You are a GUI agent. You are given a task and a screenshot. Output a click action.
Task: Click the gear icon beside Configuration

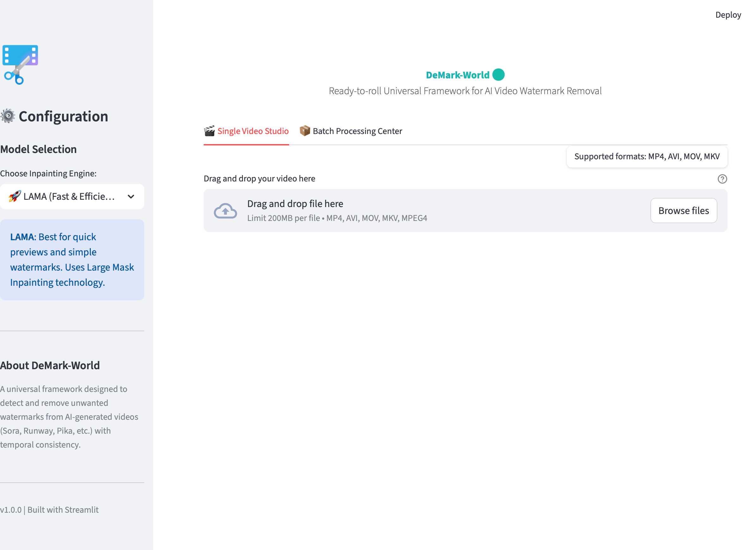pos(8,116)
